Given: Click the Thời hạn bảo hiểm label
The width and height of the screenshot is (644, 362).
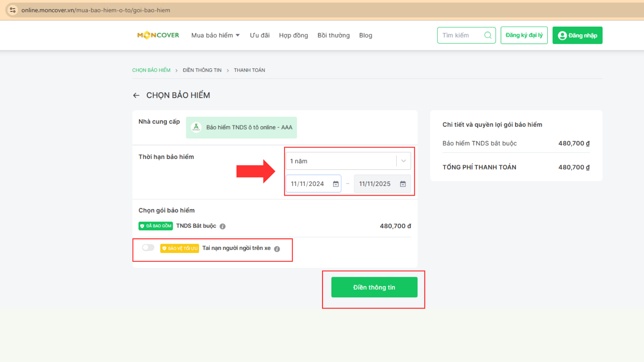Looking at the screenshot, I should 166,157.
